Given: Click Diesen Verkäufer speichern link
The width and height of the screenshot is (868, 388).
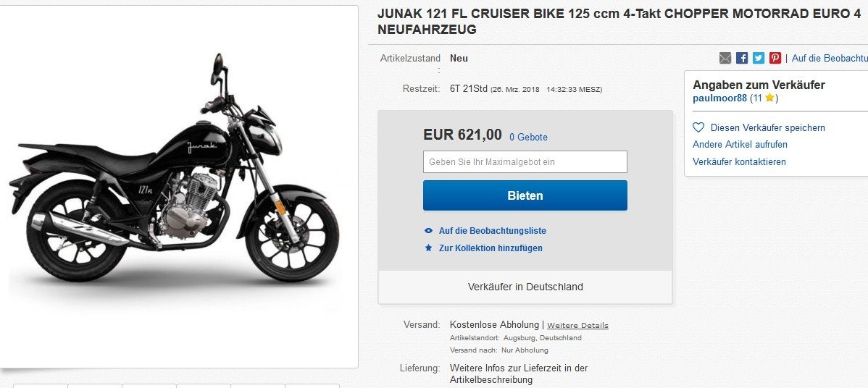Looking at the screenshot, I should [x=767, y=127].
